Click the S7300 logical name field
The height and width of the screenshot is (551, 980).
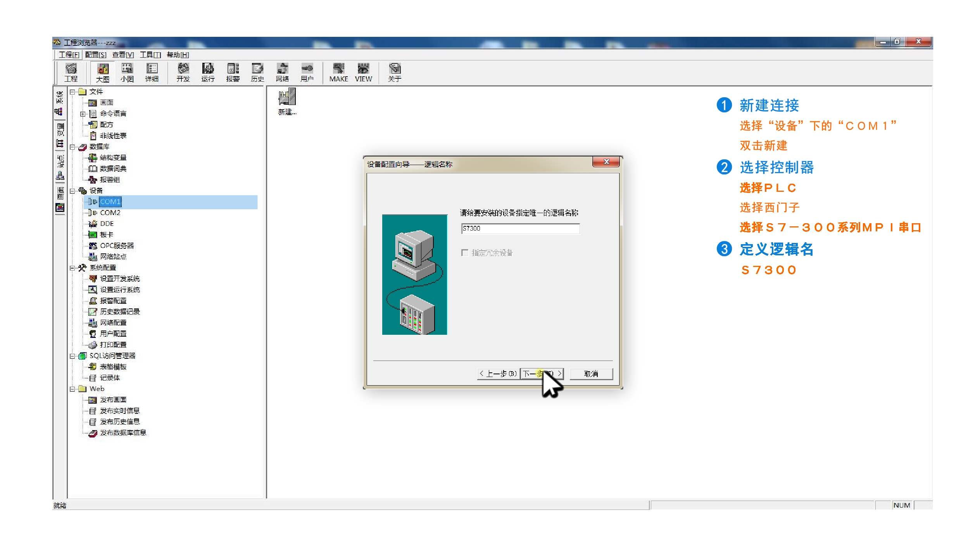point(520,229)
